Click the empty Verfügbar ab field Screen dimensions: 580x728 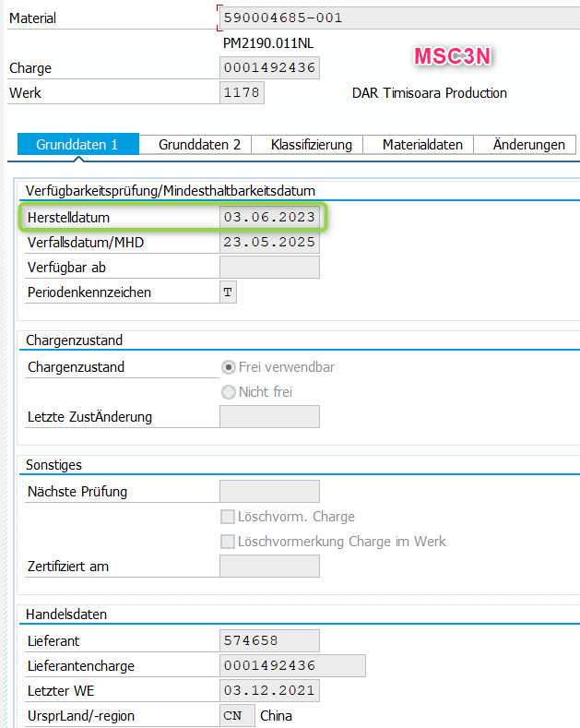tap(269, 268)
